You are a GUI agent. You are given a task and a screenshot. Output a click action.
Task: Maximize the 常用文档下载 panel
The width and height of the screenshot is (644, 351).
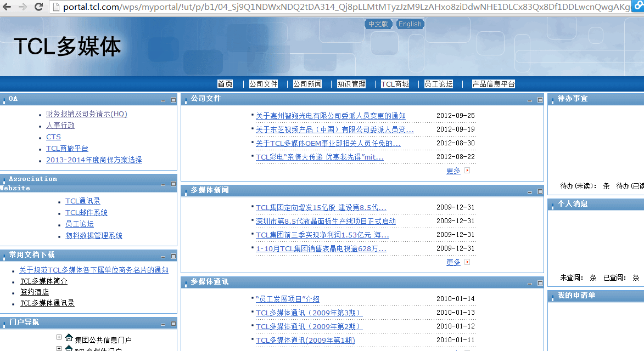tap(173, 256)
